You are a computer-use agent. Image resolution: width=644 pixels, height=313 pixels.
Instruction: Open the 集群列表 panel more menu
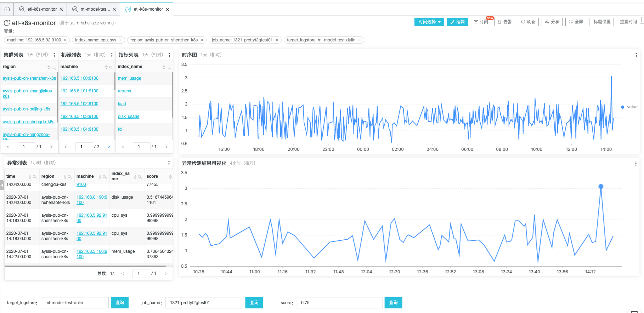pos(54,55)
